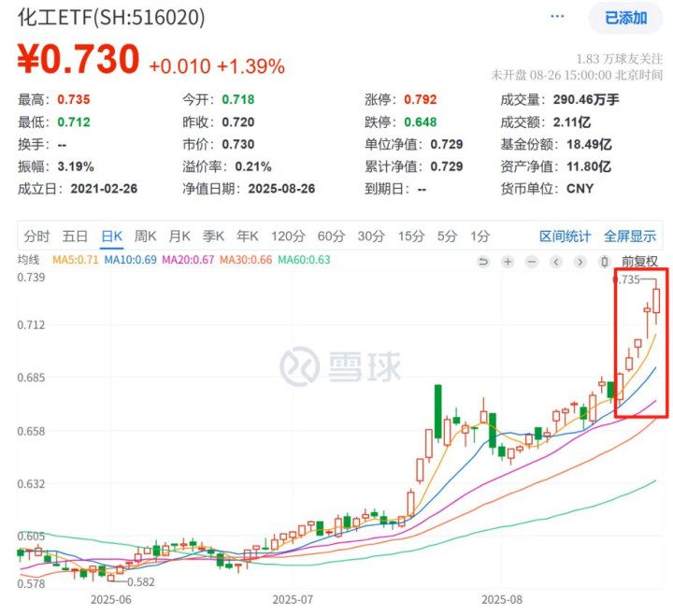Image resolution: width=673 pixels, height=616 pixels.
Task: Click the 2025-08 date axis label
Action: tap(502, 599)
